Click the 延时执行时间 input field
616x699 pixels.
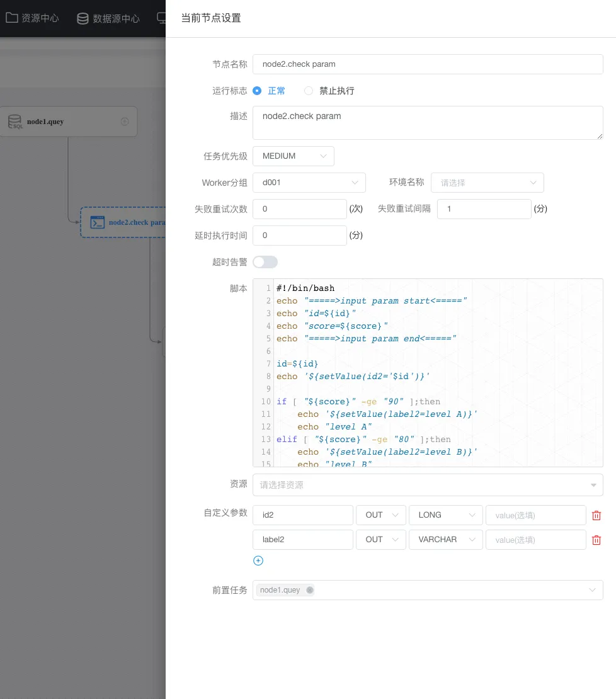pyautogui.click(x=300, y=236)
